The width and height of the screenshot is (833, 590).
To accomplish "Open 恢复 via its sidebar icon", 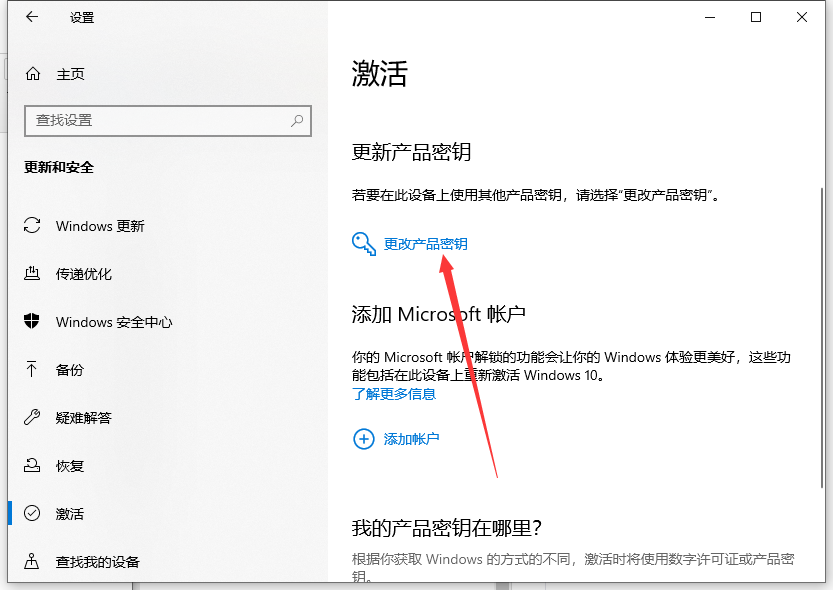I will point(33,466).
